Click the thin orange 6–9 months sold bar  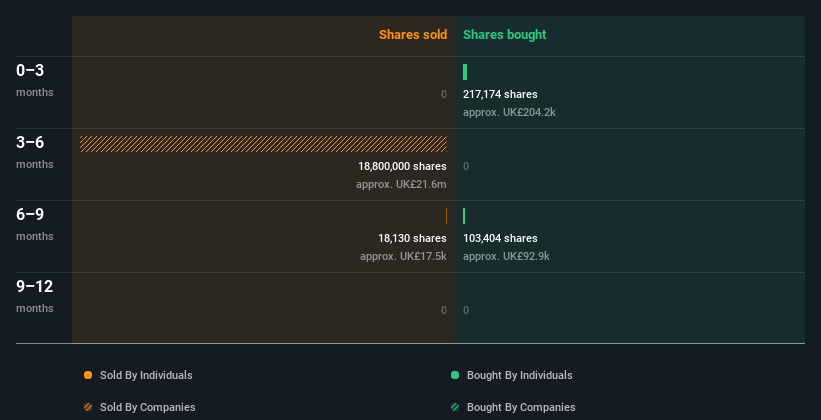(446, 216)
